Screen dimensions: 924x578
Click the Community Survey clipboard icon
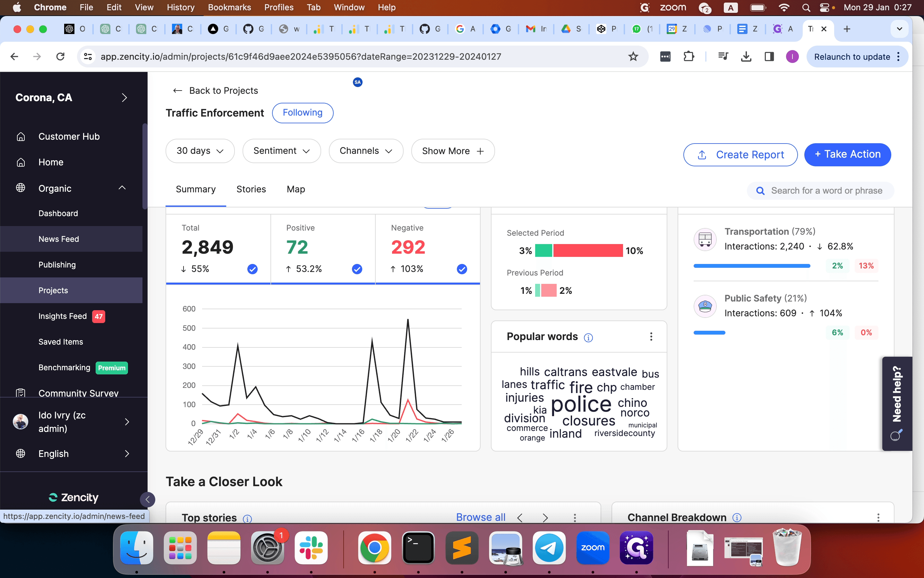21,393
